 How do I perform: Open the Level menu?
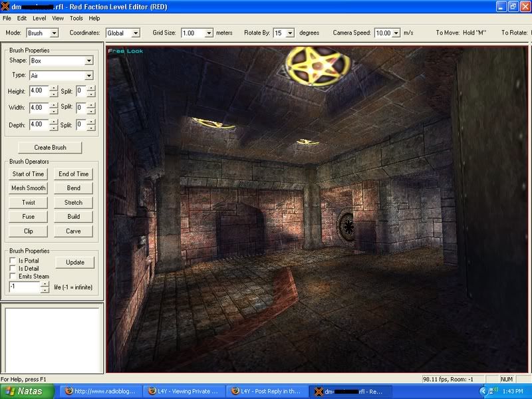coord(39,19)
